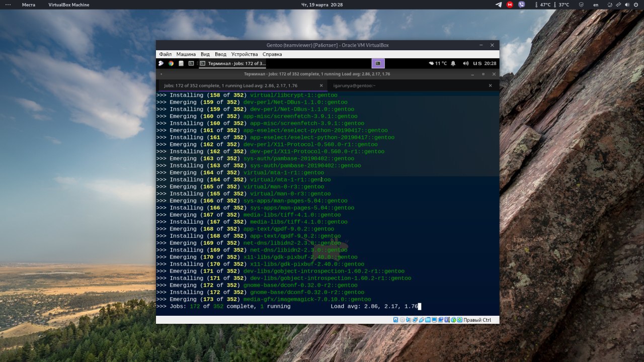This screenshot has height=362, width=644.
Task: Click the VirtualBox USB devices status icon
Action: click(422, 320)
